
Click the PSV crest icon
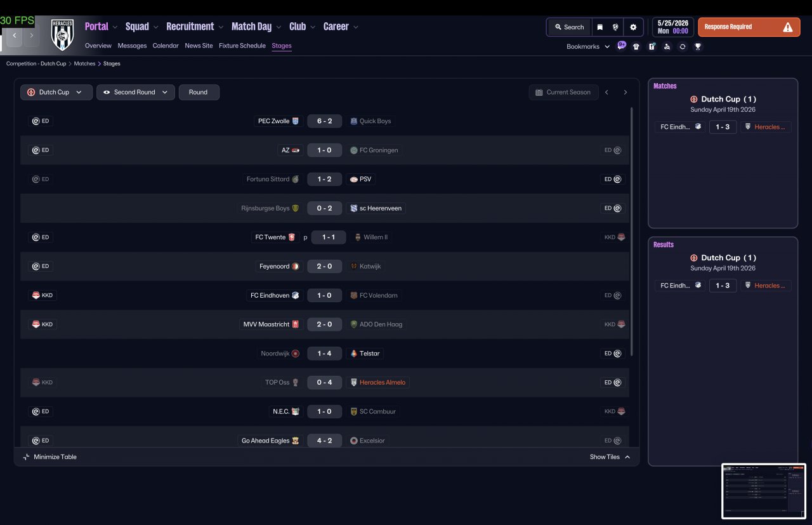click(x=354, y=180)
